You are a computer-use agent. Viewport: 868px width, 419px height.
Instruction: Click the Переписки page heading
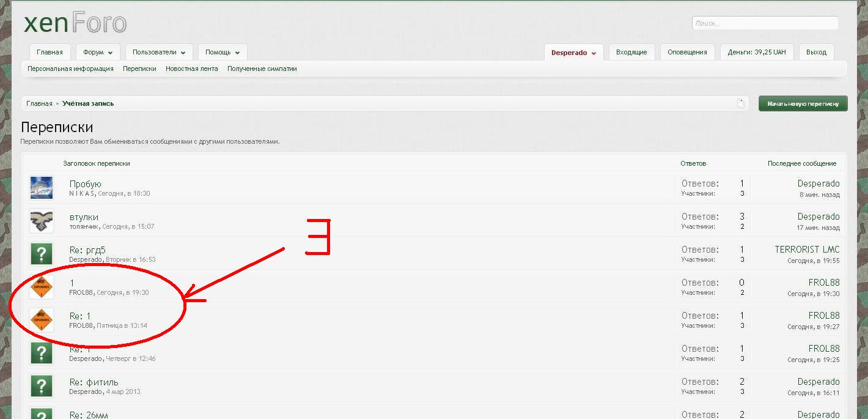57,127
